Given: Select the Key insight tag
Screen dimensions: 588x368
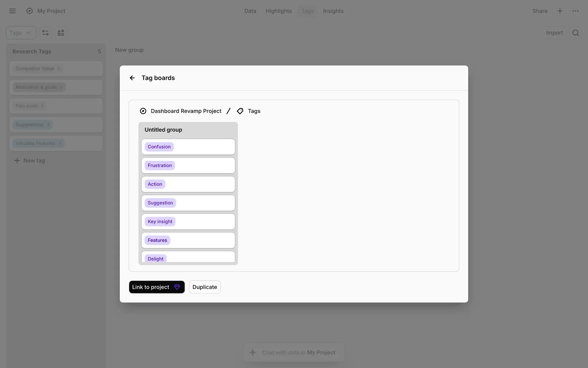Looking at the screenshot, I should pyautogui.click(x=160, y=222).
